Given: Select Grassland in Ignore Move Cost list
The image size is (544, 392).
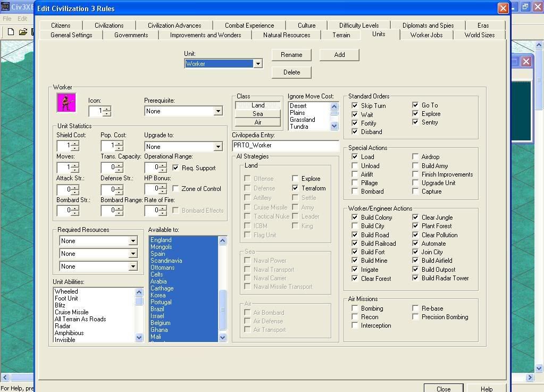Looking at the screenshot, I should (x=303, y=120).
